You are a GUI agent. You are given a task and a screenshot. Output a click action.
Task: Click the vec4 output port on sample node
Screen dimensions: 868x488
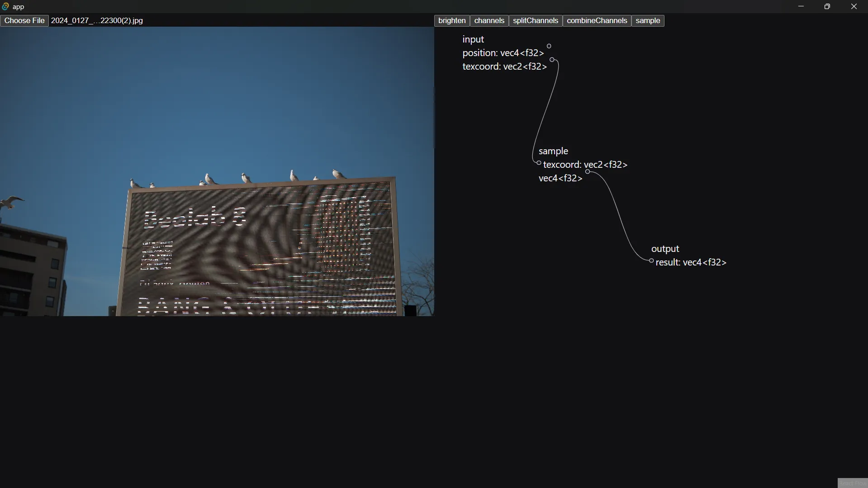click(x=588, y=171)
